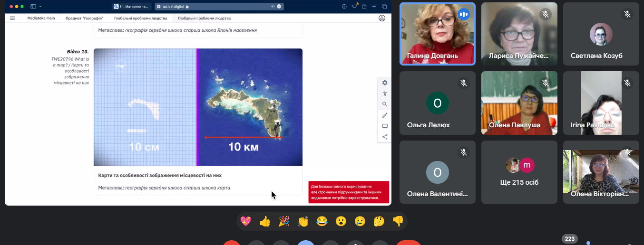Select the pencil annotation tool in the side toolbar
Viewport: 644px width, 245px height.
tap(385, 115)
